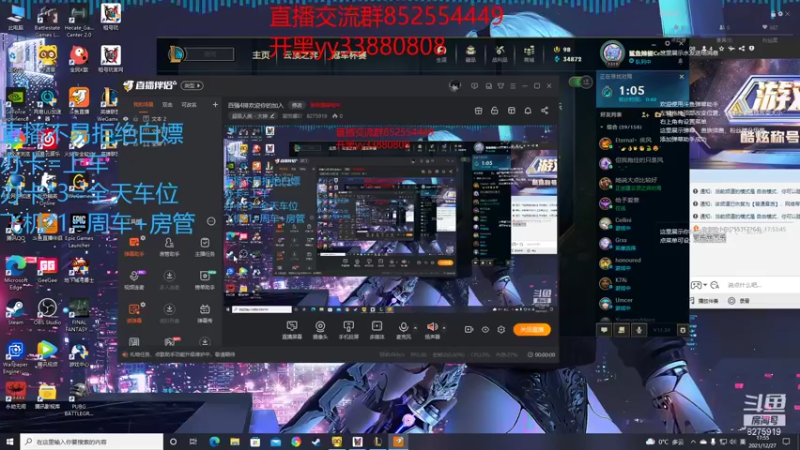Add a camera source (摄像头)
800x450 pixels.
[x=320, y=330]
